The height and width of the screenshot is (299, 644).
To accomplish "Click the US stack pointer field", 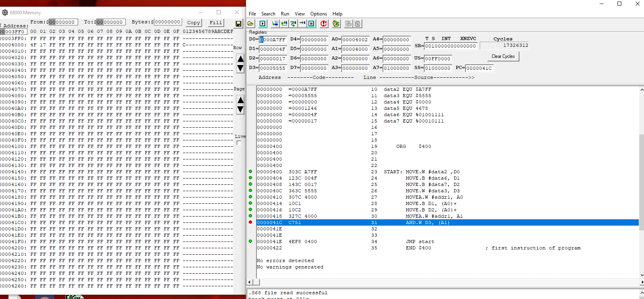I will (438, 59).
